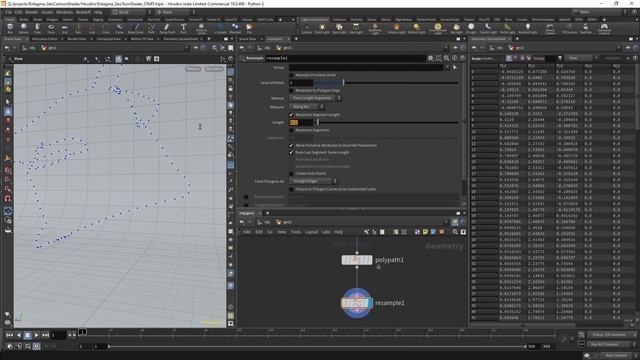Open the Resample parameter gear menu
640x360 pixels.
431,58
